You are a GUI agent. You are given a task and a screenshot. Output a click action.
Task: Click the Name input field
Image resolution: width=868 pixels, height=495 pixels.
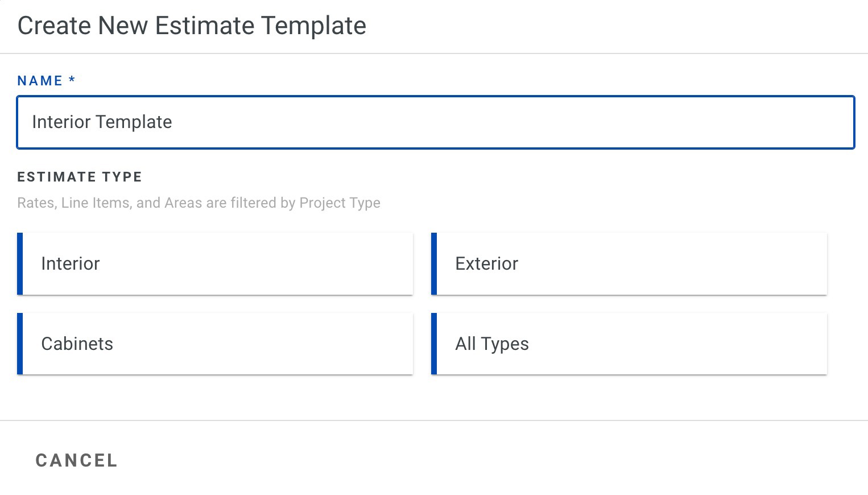435,122
